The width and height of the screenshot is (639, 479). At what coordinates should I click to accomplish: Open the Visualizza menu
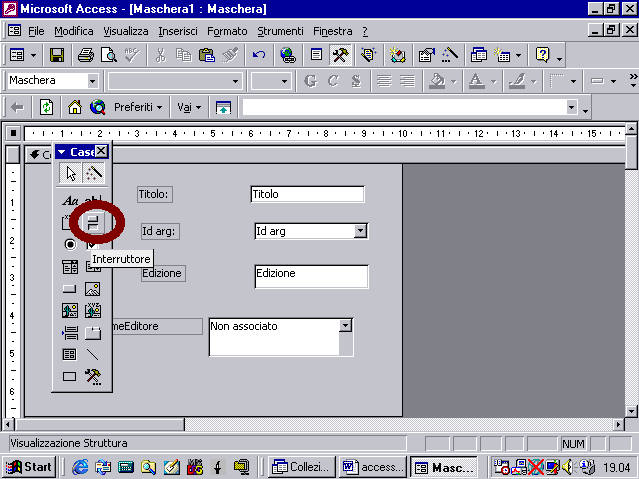tap(126, 31)
